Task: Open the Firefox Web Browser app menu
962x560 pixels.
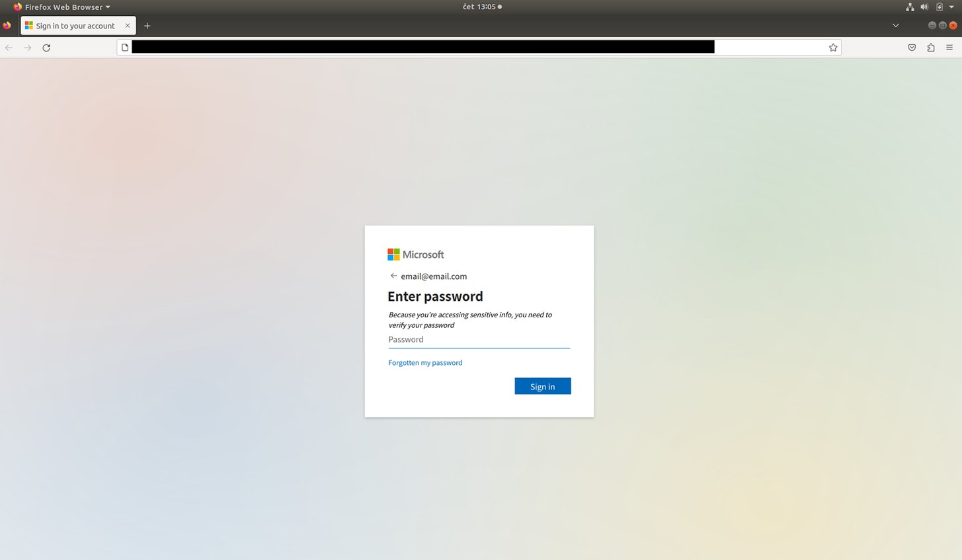Action: click(61, 7)
